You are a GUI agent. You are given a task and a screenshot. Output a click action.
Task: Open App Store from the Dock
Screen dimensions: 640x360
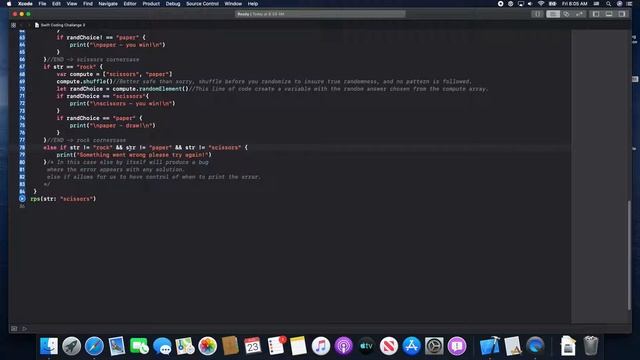[x=411, y=346]
